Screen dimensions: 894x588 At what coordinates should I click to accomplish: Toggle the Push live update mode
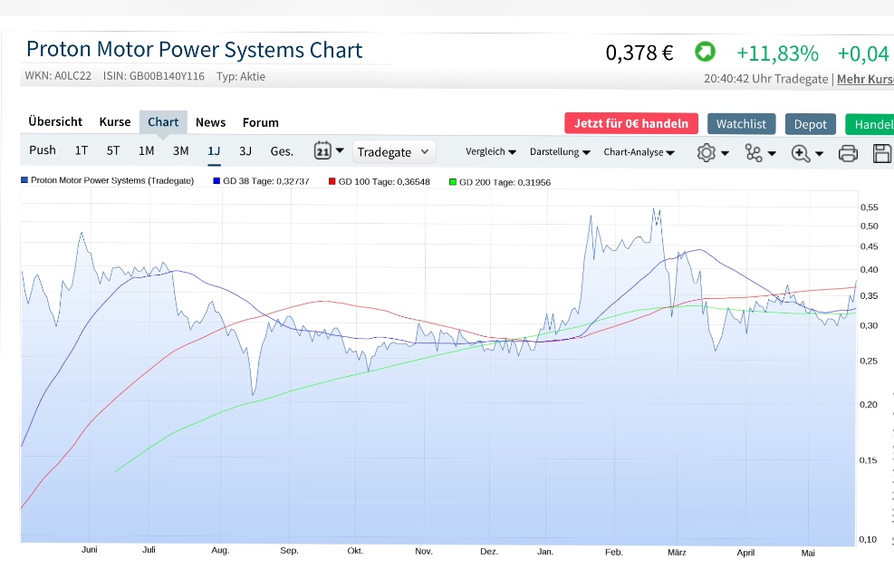[43, 150]
